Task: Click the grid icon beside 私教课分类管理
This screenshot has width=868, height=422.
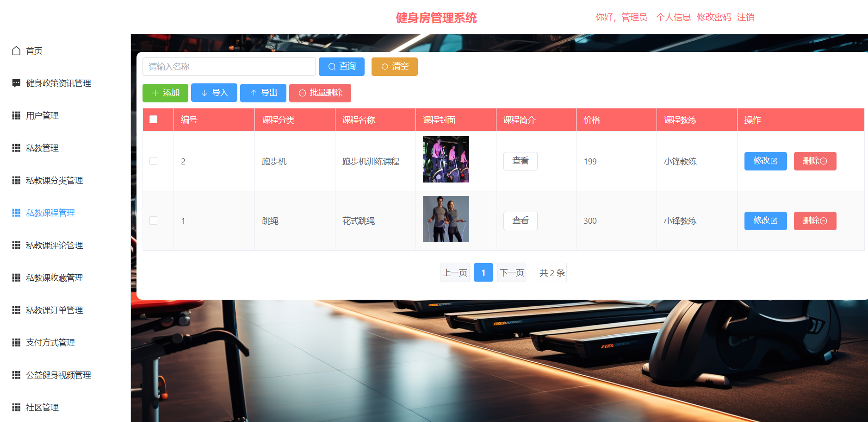Action: 16,180
